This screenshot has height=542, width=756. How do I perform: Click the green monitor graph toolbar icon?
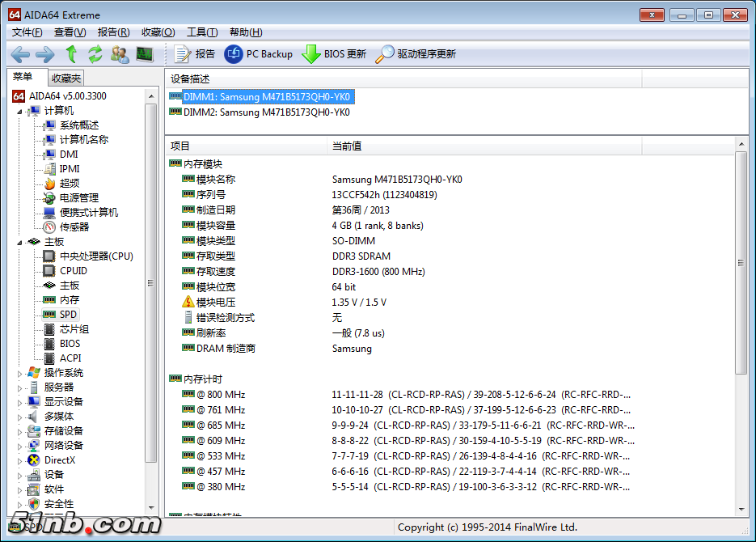[144, 54]
